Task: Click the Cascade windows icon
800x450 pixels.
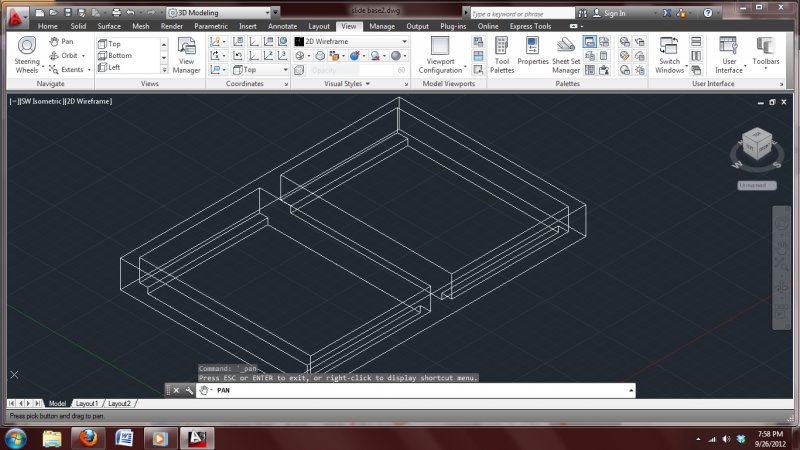Action: click(x=696, y=70)
